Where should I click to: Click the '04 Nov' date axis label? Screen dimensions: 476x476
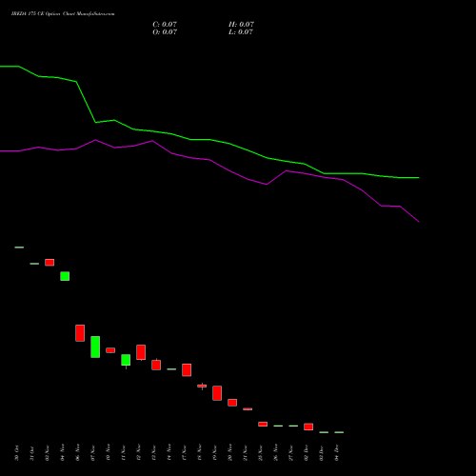pos(63,453)
